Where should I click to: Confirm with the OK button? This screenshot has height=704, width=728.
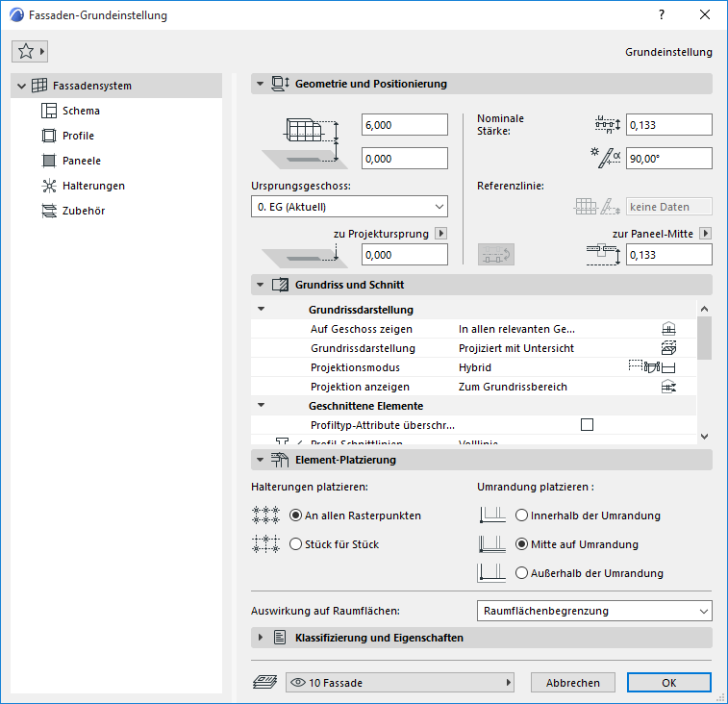coord(669,682)
